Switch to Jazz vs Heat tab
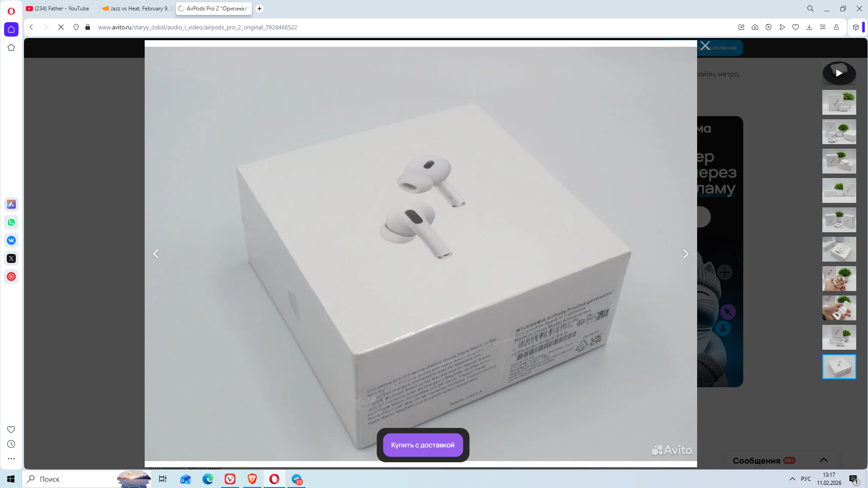This screenshot has width=868, height=488. (137, 9)
